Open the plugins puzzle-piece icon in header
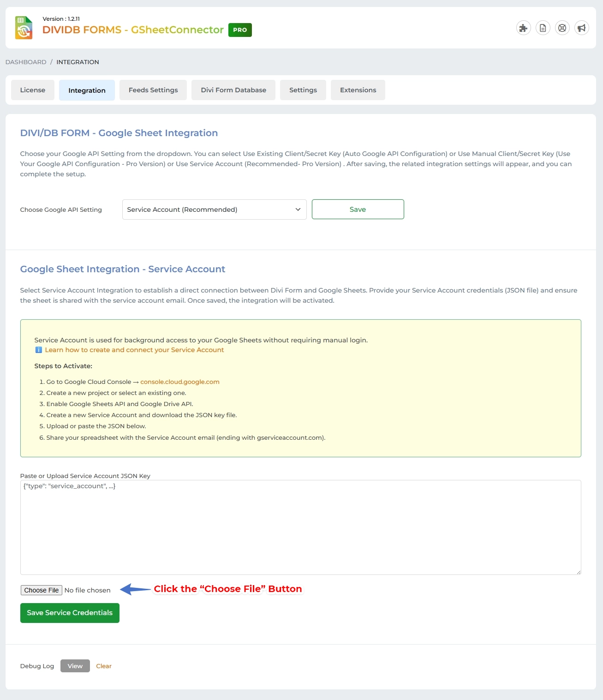603x700 pixels. click(523, 28)
